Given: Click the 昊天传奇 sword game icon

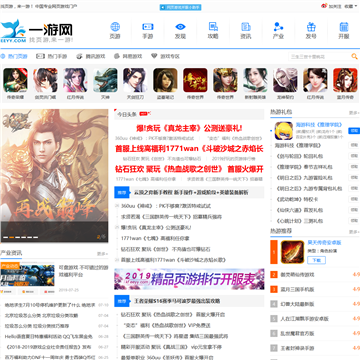Looking at the screenshot, I should (292, 252).
